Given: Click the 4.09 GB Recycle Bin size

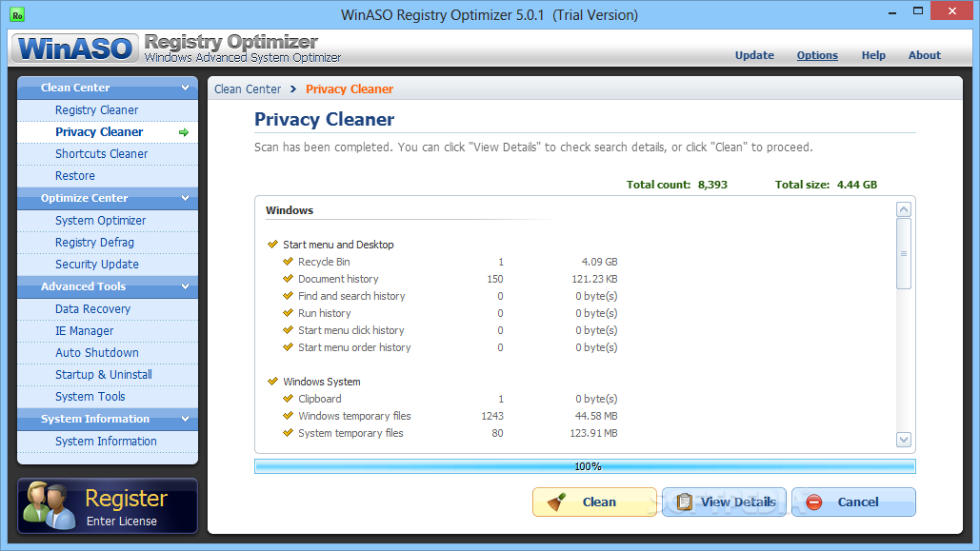Looking at the screenshot, I should coord(599,262).
